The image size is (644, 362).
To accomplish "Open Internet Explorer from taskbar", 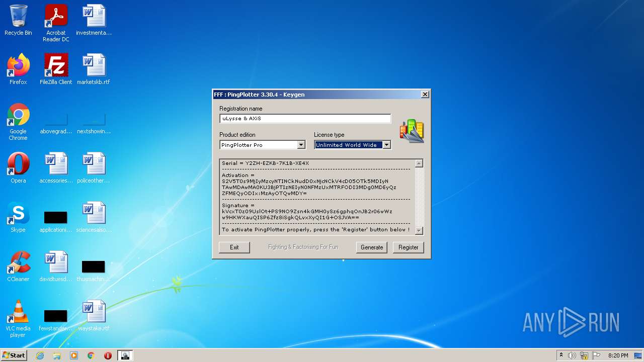I will (x=40, y=355).
